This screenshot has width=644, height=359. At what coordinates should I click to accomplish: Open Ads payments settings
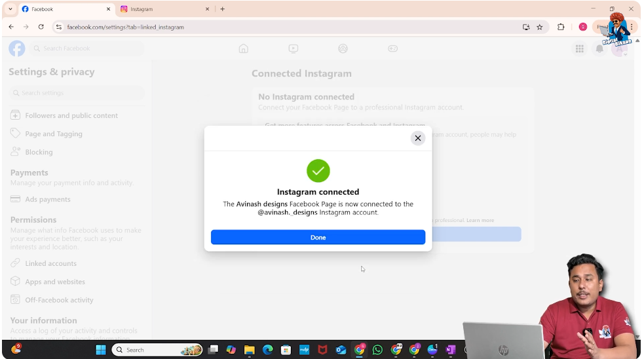coord(77,199)
